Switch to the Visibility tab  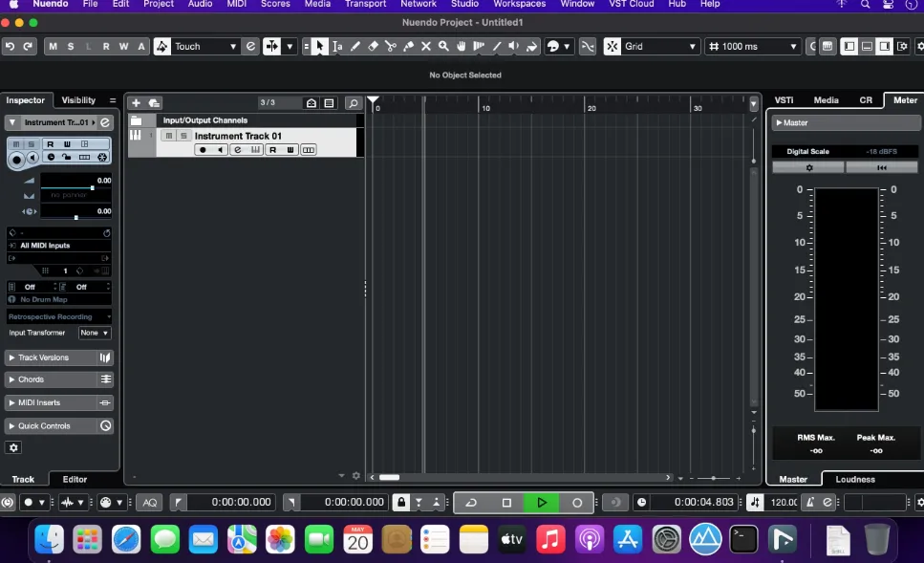pos(78,100)
